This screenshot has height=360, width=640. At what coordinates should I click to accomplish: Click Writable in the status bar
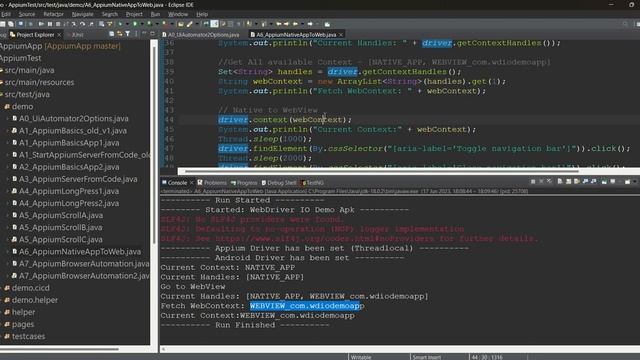click(x=361, y=357)
